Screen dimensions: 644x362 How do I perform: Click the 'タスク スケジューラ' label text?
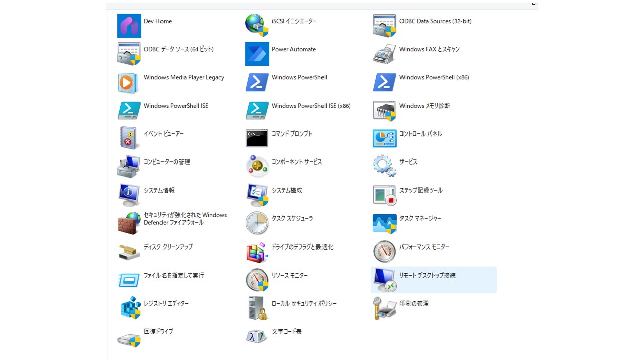click(292, 218)
